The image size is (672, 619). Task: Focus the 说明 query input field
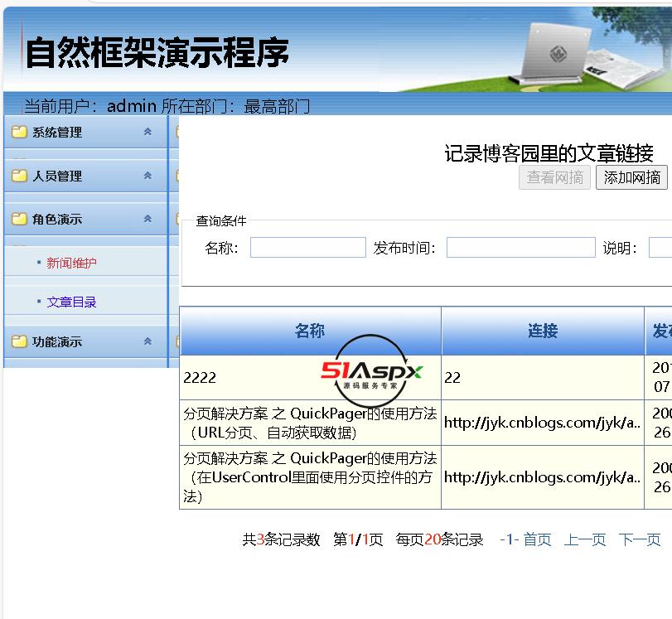tap(660, 247)
